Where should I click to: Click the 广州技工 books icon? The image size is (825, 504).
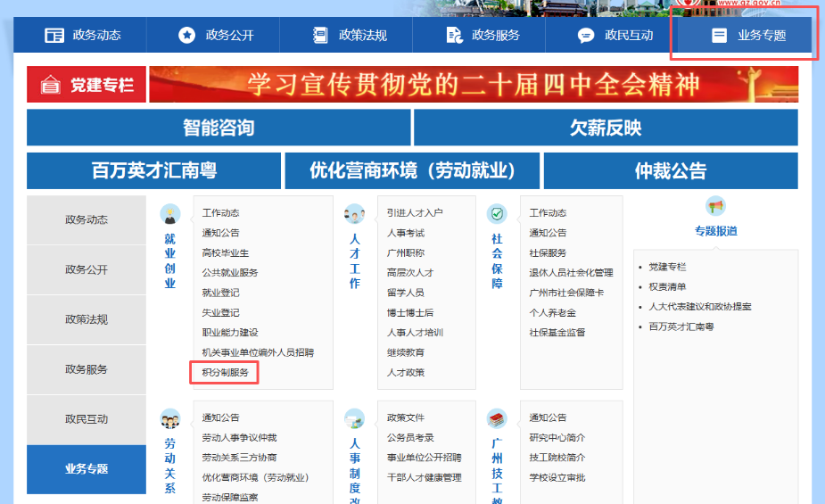click(x=497, y=418)
